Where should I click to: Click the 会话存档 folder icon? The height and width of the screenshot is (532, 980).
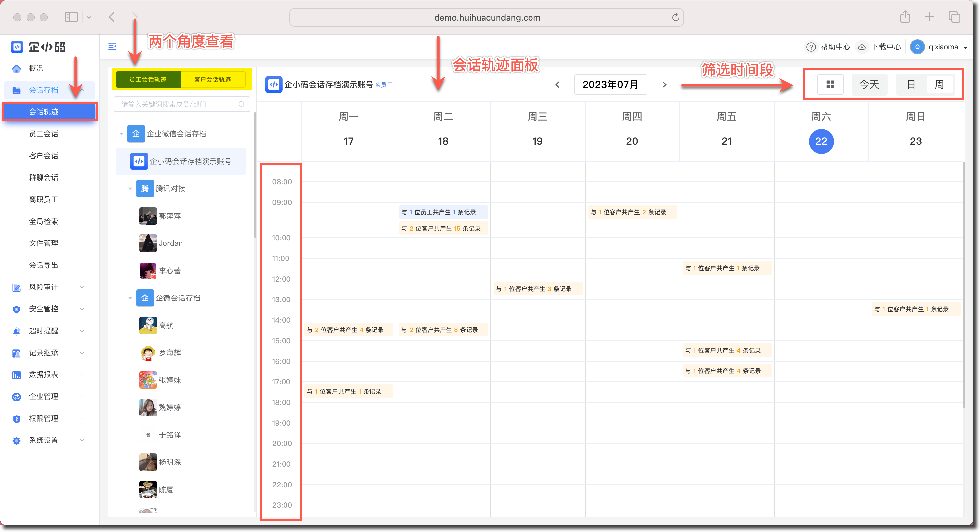click(16, 90)
